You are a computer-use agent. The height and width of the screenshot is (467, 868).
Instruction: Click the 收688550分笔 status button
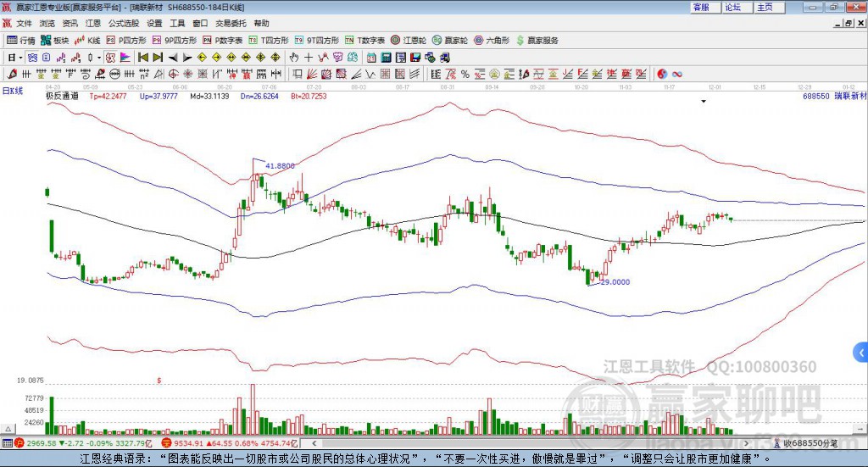pyautogui.click(x=805, y=443)
